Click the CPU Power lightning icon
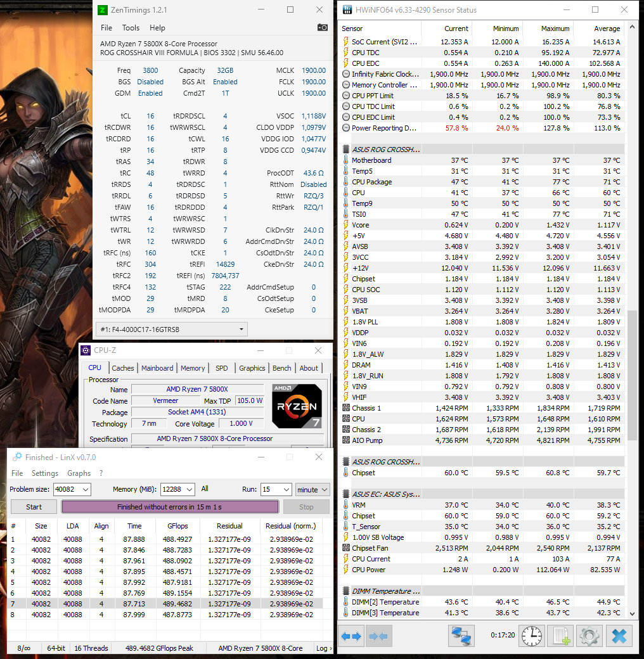 (x=346, y=570)
